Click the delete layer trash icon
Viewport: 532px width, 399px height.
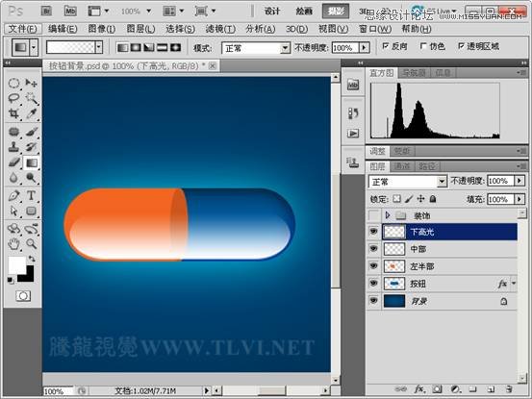[x=508, y=389]
